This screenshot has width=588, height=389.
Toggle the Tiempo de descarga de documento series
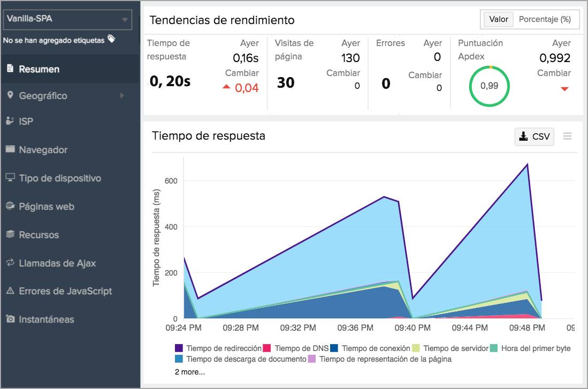[241, 359]
